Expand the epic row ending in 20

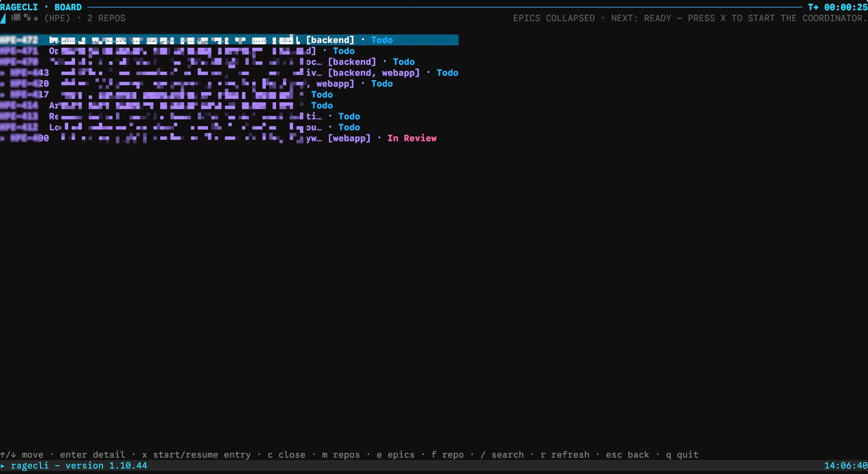3,84
